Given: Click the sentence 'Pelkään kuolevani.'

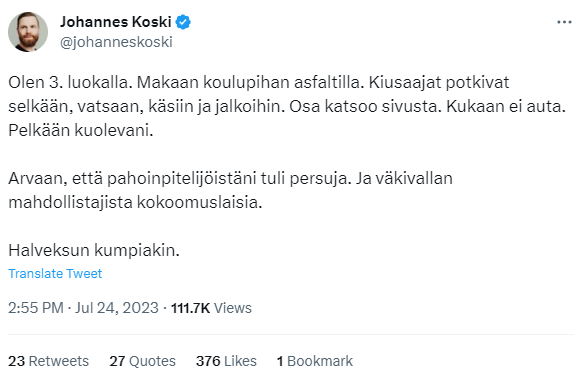Looking at the screenshot, I should 81,130.
